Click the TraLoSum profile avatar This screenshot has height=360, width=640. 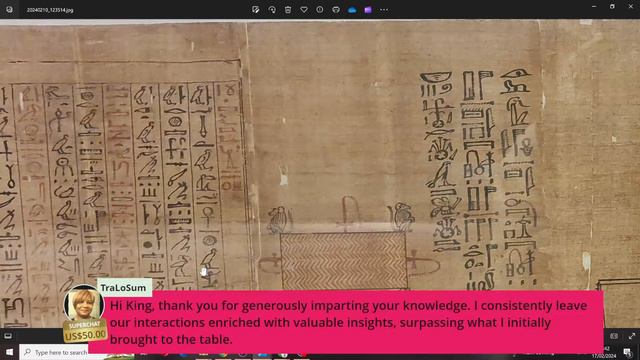tap(83, 304)
